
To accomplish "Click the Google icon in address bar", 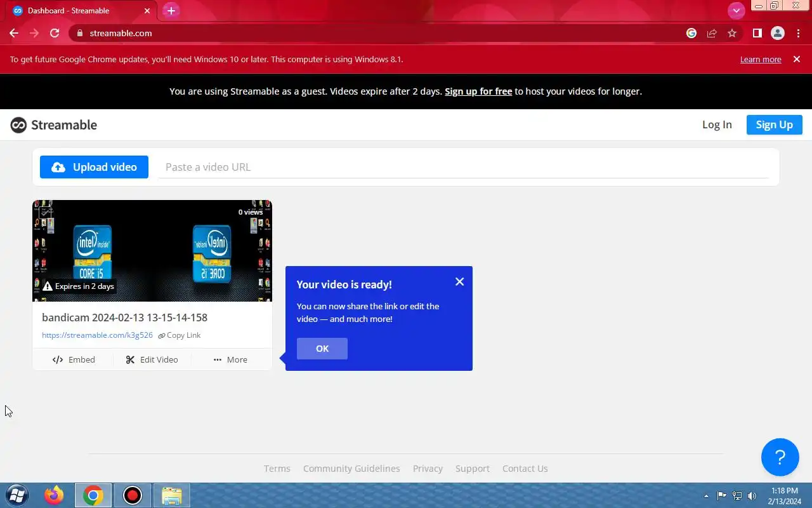I will coord(691,33).
